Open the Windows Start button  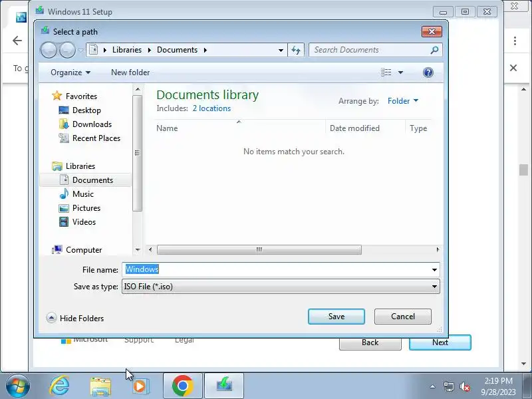click(17, 386)
